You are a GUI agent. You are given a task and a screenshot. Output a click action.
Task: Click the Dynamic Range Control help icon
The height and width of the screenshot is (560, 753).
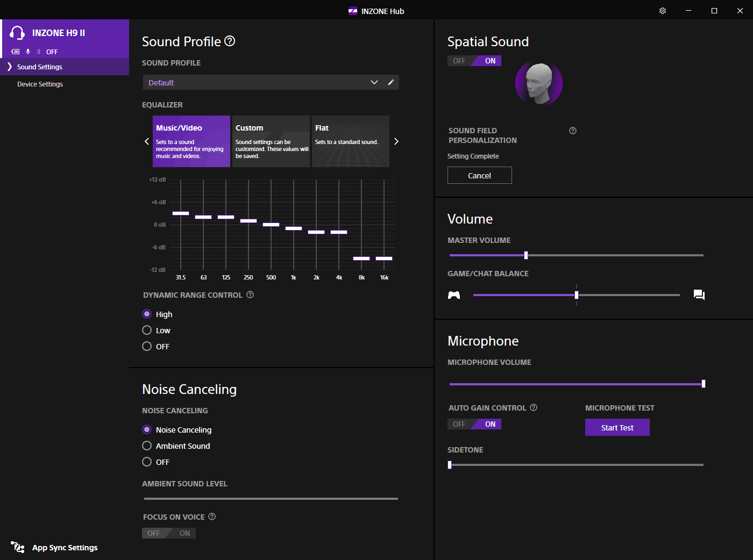click(250, 295)
